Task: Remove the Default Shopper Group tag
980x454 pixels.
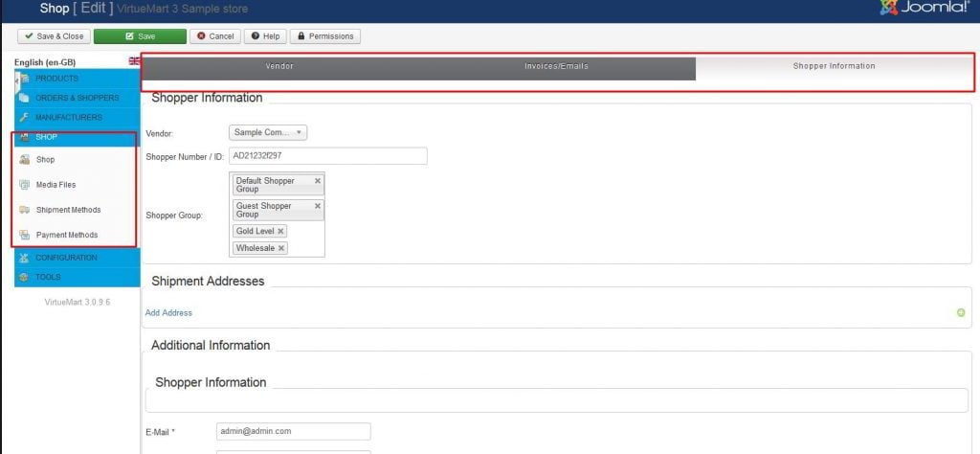Action: tap(317, 180)
